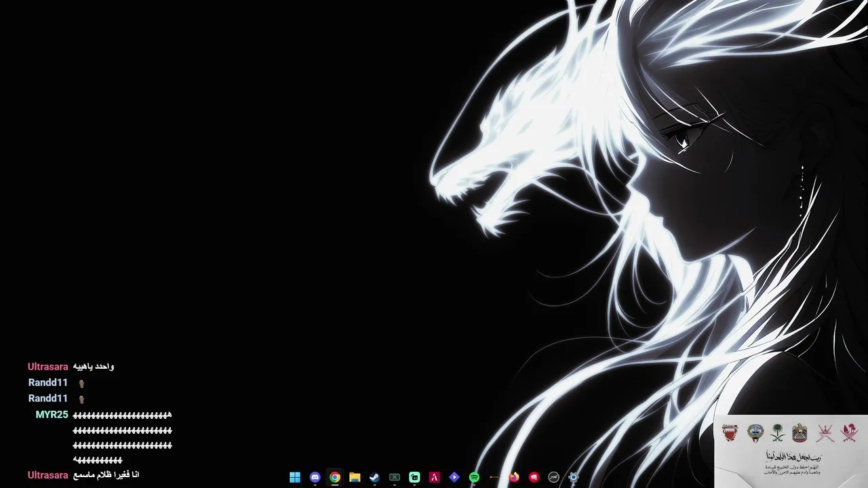Open File Explorer folder icon
The height and width of the screenshot is (488, 868).
pos(355,477)
